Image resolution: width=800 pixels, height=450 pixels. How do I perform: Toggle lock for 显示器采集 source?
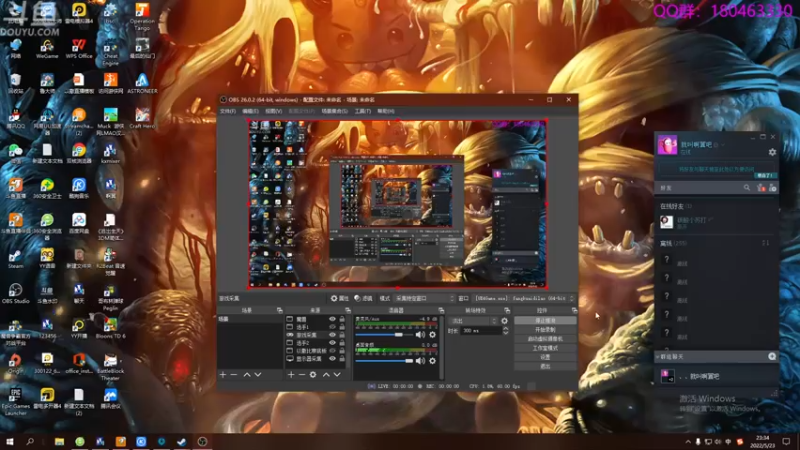[342, 359]
